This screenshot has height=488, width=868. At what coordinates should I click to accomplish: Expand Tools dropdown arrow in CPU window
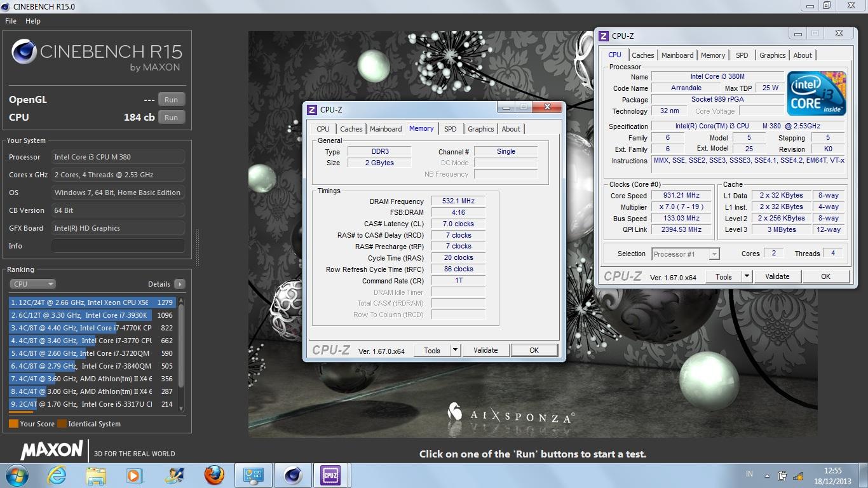pyautogui.click(x=747, y=276)
